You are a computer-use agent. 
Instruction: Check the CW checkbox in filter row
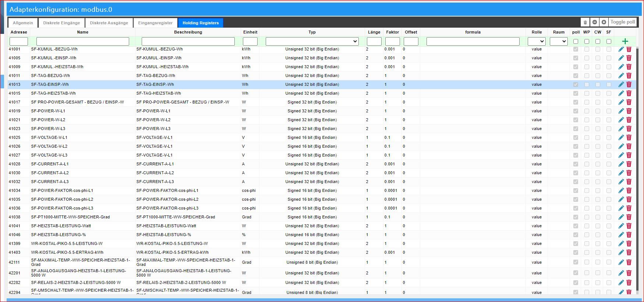point(598,41)
